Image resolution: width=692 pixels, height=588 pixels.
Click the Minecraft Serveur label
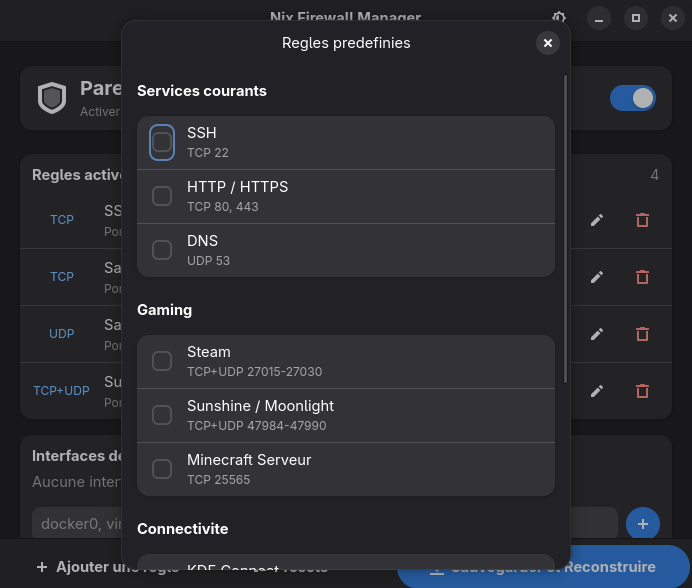[x=249, y=460]
